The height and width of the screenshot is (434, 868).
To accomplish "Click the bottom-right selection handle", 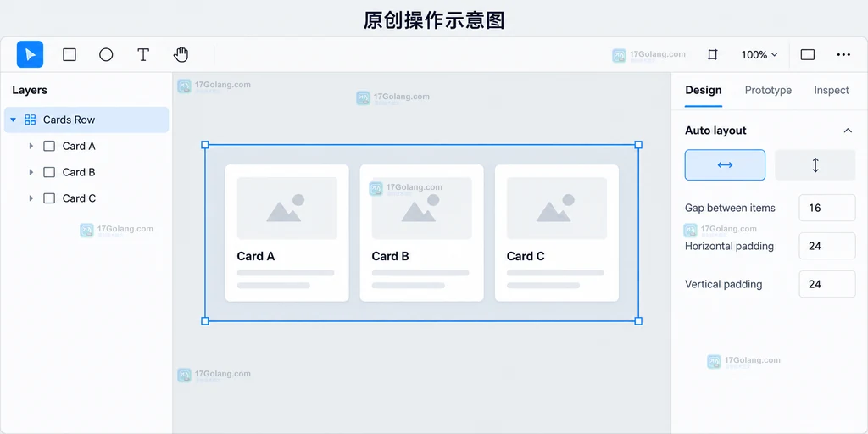I will coord(638,321).
